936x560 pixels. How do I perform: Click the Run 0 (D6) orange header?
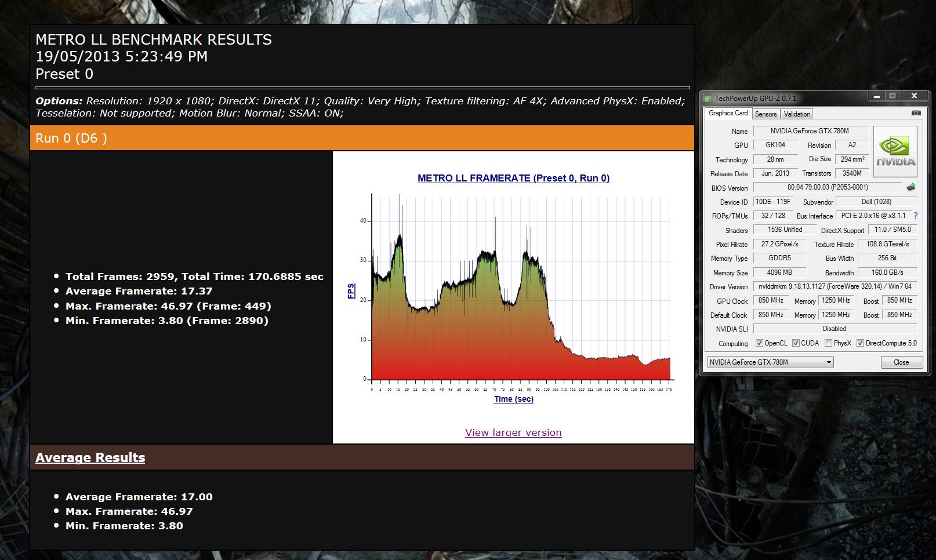pos(362,138)
